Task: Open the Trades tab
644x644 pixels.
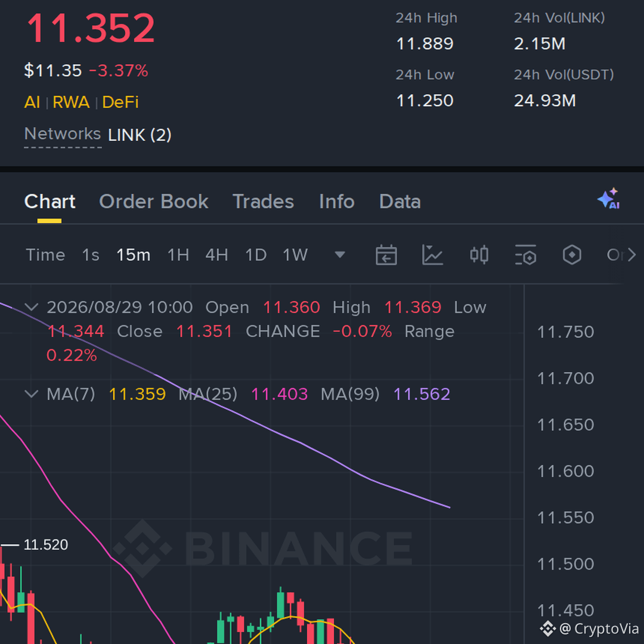Action: [x=264, y=202]
